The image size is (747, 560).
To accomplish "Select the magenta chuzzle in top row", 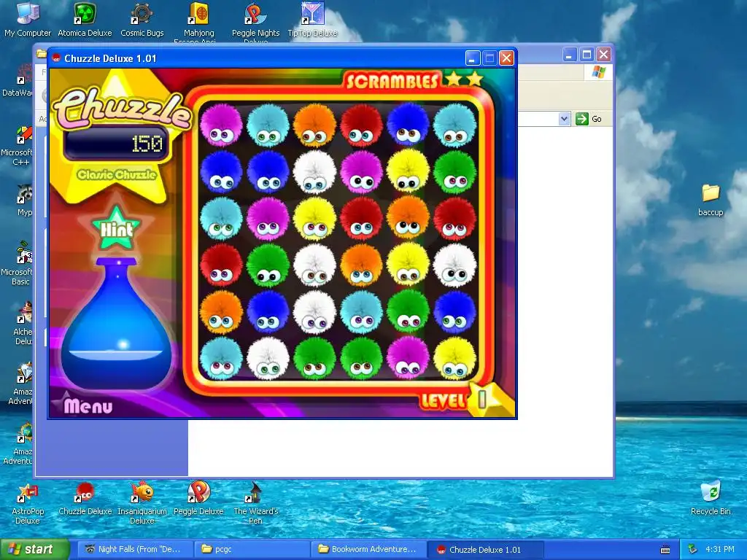I will [x=220, y=125].
